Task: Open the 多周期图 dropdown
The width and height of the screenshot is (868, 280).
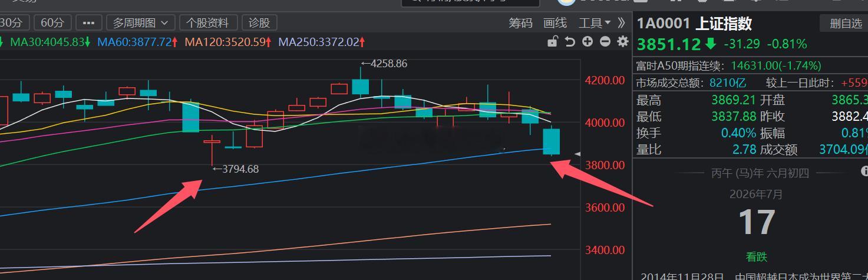Action: tap(140, 23)
